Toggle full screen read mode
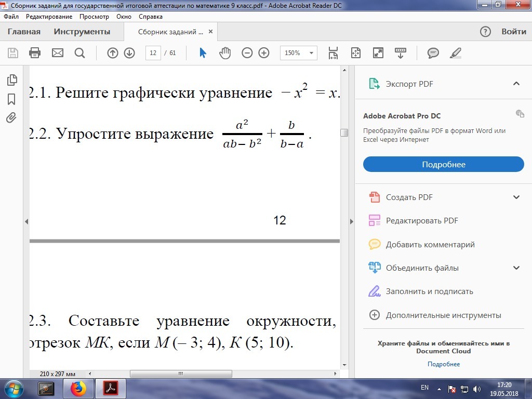532x399 pixels. pos(378,53)
